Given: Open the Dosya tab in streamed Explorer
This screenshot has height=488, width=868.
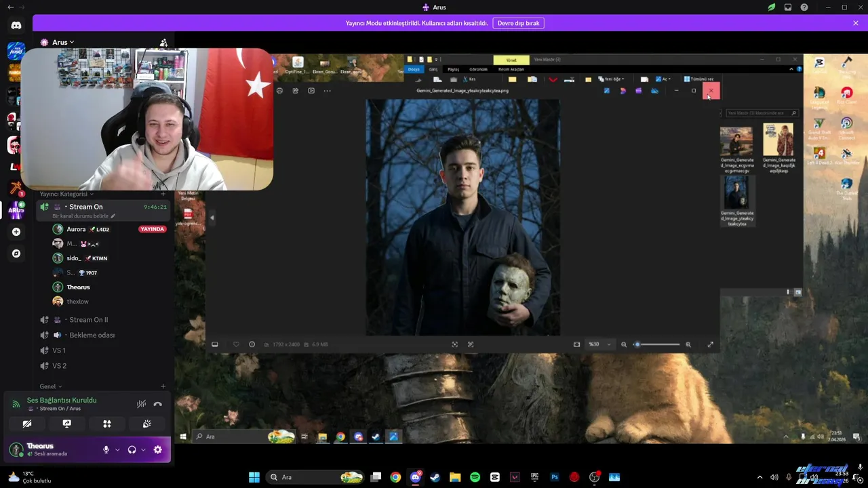Looking at the screenshot, I should [414, 69].
